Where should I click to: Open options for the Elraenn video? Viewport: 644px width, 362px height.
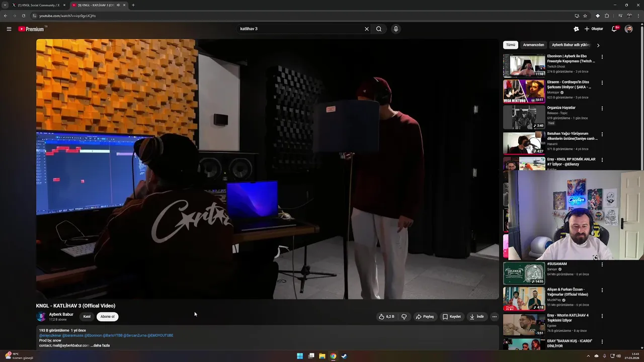[x=602, y=82]
